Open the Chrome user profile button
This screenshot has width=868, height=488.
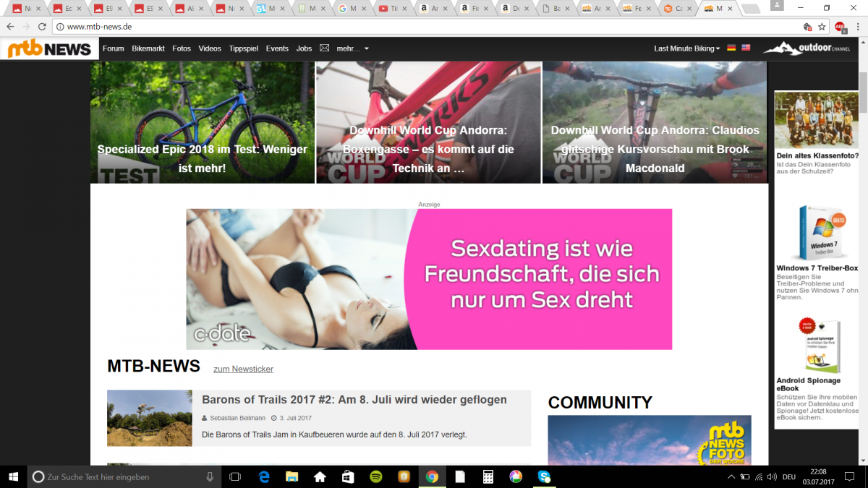777,6
